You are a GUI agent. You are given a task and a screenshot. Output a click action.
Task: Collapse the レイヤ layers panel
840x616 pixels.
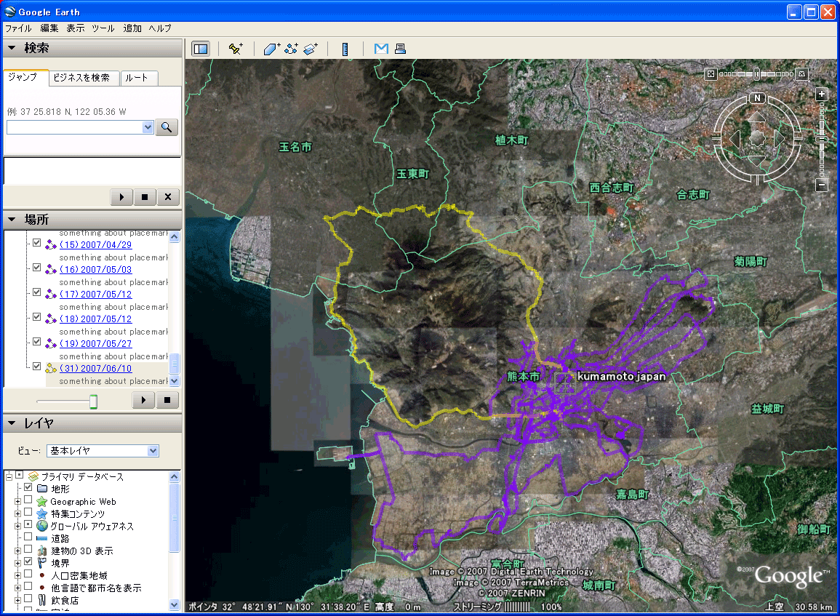click(12, 423)
